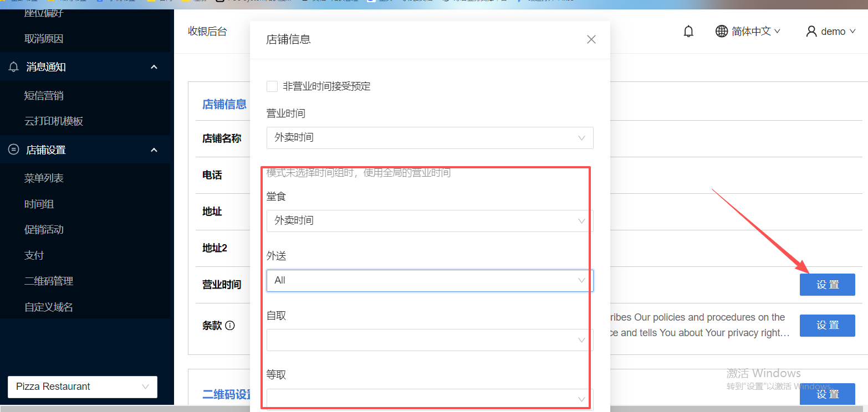Click the demo user avatar icon

point(811,32)
